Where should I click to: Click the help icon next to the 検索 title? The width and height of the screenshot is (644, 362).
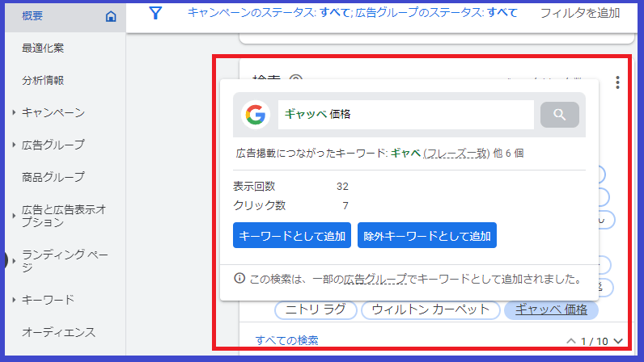tap(296, 80)
